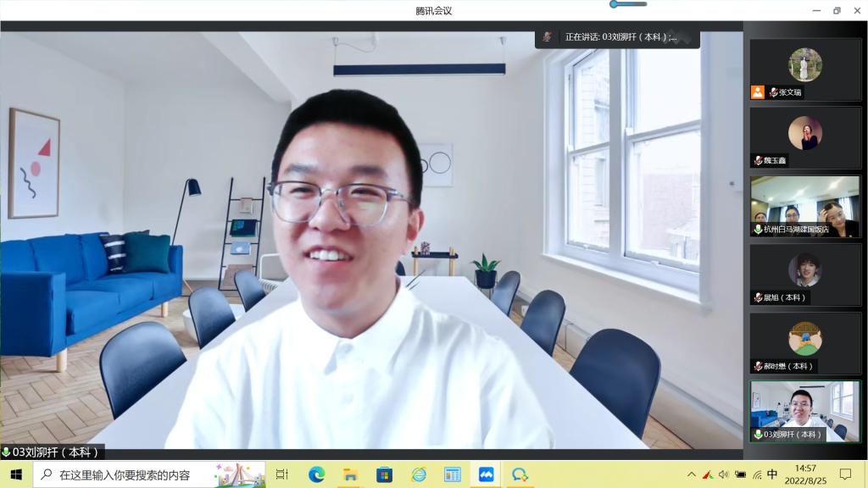Viewport: 868px width, 488px height.
Task: Toggle the 中 input method indicator
Action: pyautogui.click(x=772, y=474)
